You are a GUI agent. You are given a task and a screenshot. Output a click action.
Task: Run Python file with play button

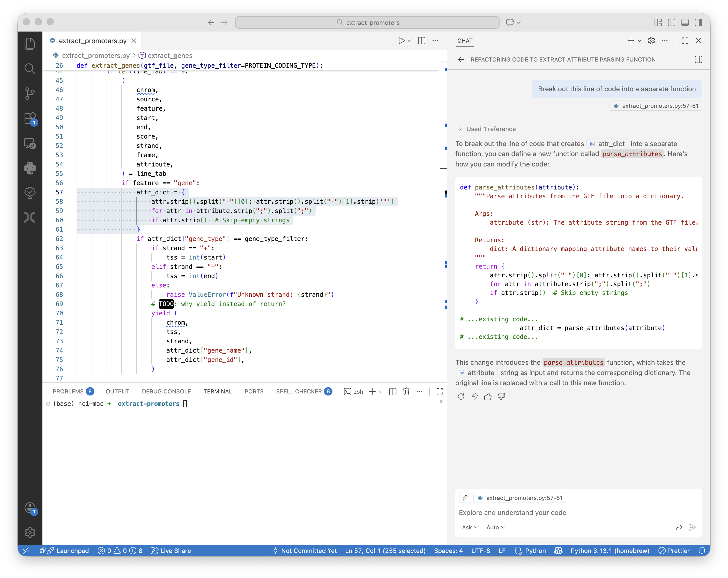(401, 41)
